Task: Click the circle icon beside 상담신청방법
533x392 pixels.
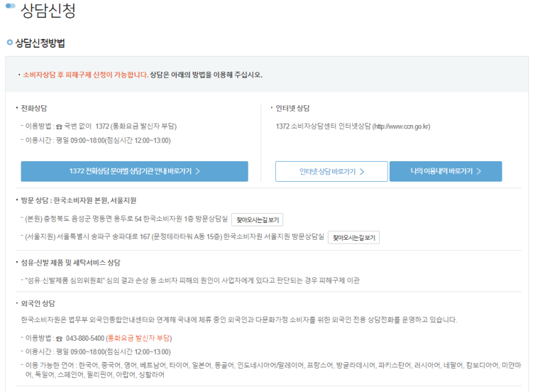Action: tap(10, 43)
